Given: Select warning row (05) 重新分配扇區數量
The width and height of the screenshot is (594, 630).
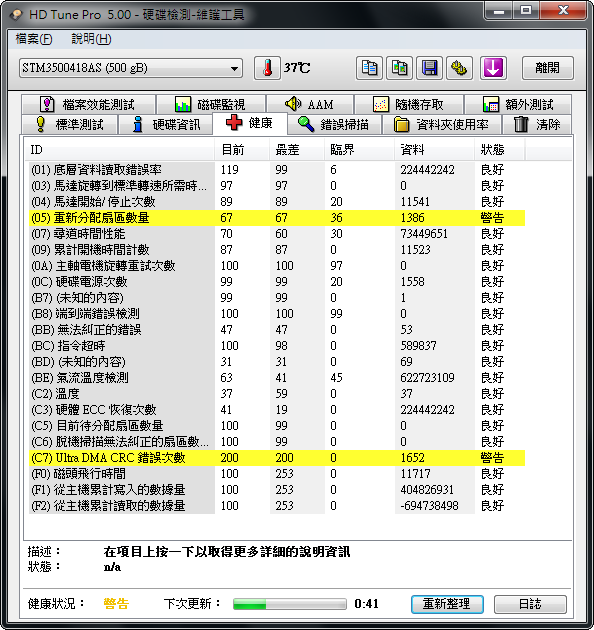Looking at the screenshot, I should pyautogui.click(x=277, y=218).
